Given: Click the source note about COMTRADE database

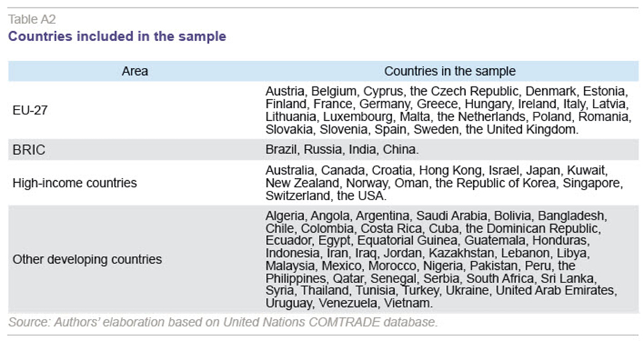Looking at the screenshot, I should coord(223,322).
